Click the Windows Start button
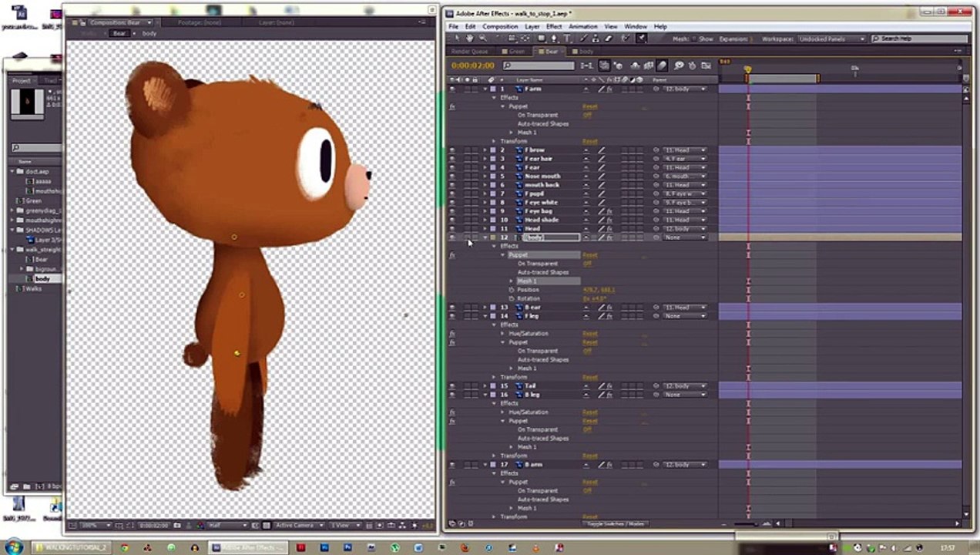The height and width of the screenshot is (555, 980). tap(12, 547)
